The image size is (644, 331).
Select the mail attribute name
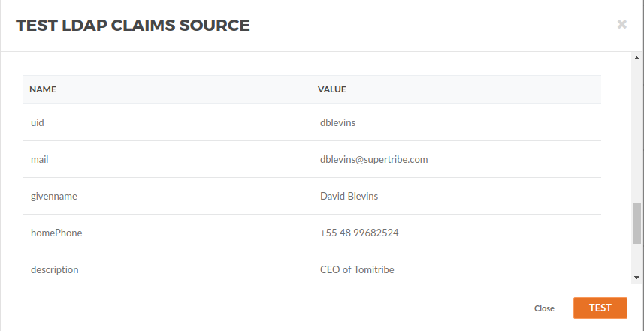coord(39,159)
